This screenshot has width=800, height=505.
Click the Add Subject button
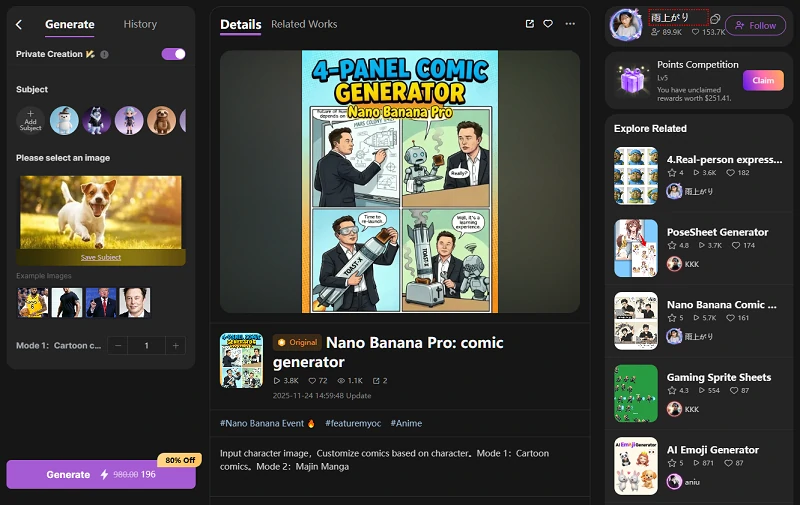(x=31, y=121)
